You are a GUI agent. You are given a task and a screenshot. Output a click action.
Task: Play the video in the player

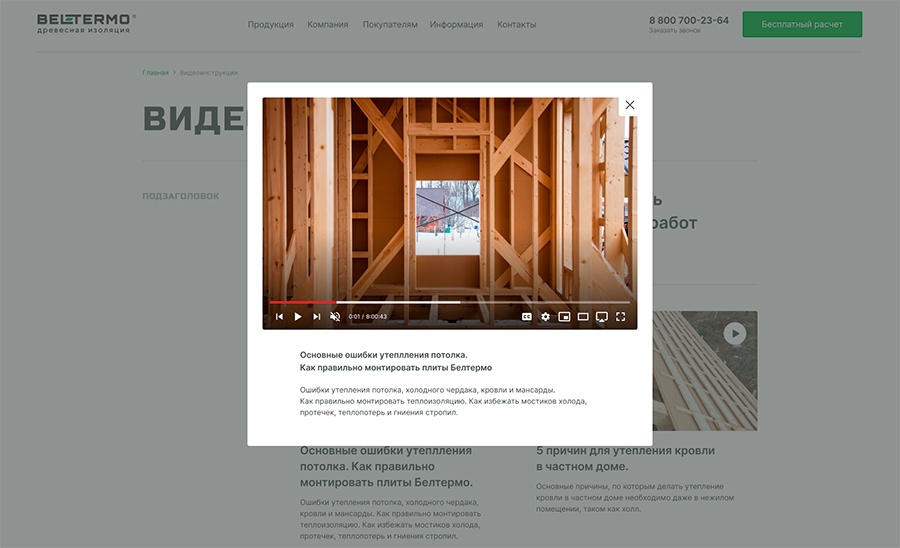coord(298,317)
